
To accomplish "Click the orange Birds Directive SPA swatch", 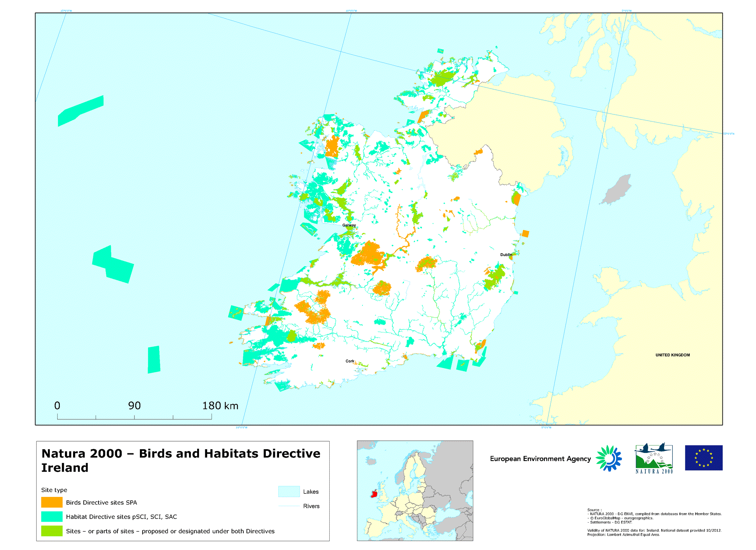I will [52, 502].
